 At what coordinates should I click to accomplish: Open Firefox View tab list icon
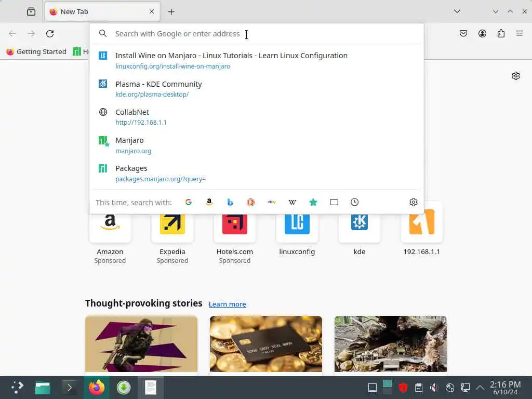pyautogui.click(x=31, y=11)
